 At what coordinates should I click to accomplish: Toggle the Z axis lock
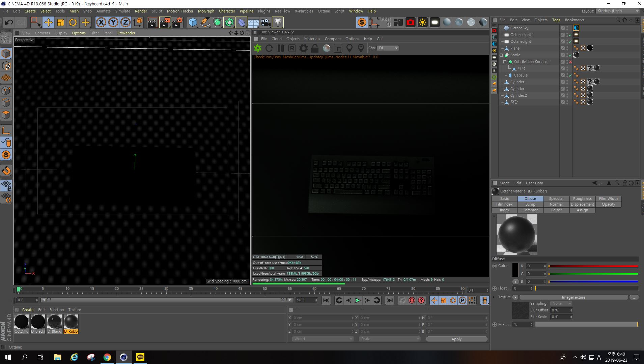[125, 23]
